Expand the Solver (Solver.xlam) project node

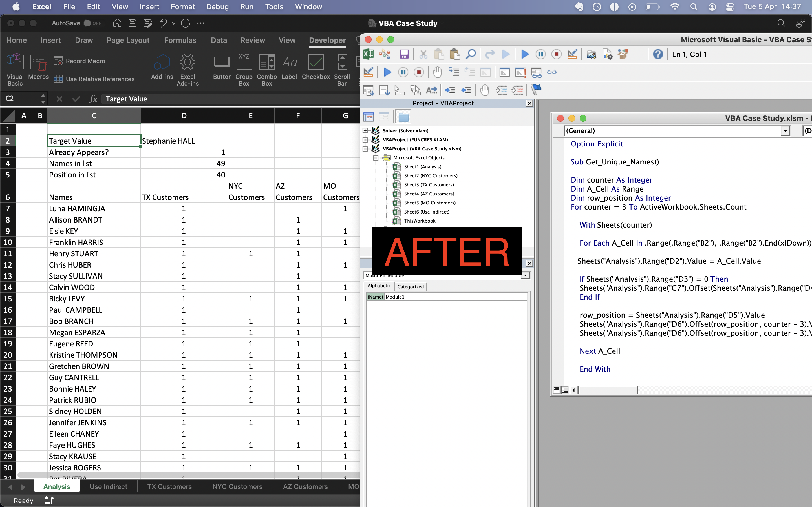click(x=365, y=130)
